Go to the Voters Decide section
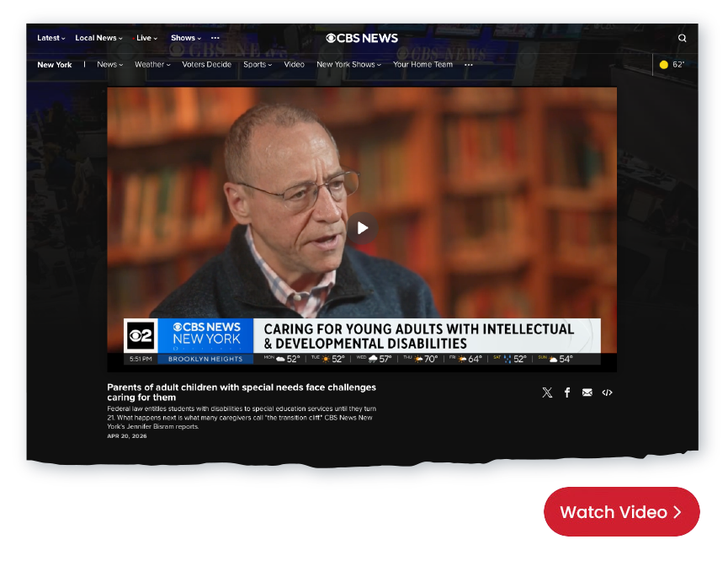Image resolution: width=728 pixels, height=566 pixels. (205, 65)
